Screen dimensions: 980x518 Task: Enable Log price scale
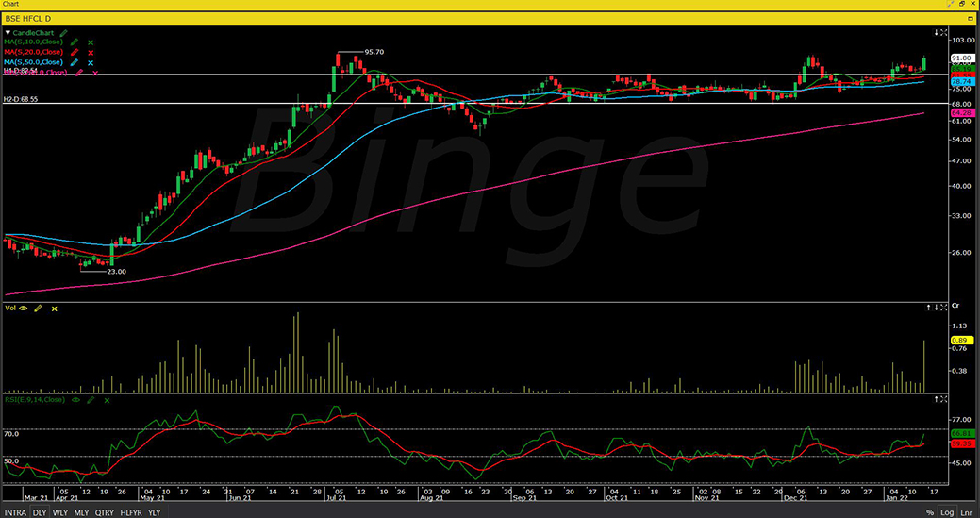[947, 512]
